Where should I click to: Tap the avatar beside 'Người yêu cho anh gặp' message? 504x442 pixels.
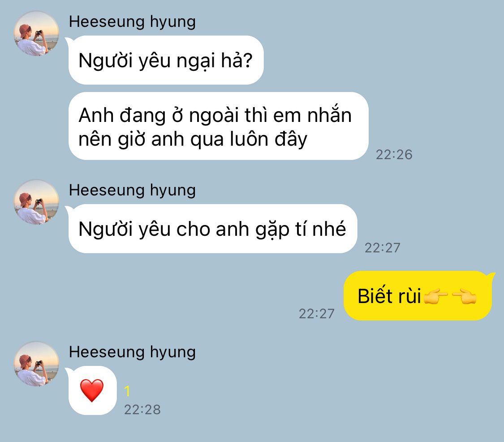click(36, 202)
